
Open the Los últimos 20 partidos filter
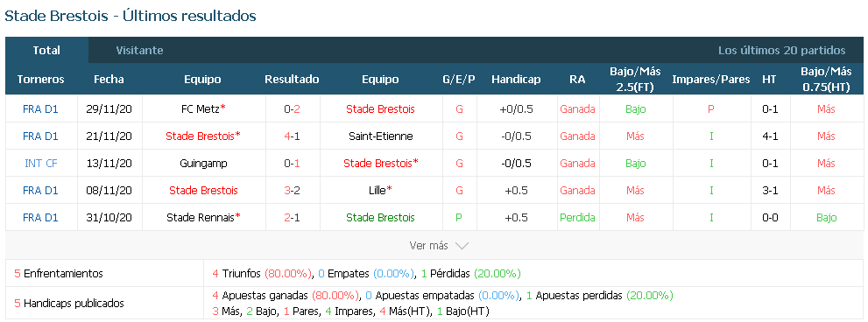[x=781, y=51]
